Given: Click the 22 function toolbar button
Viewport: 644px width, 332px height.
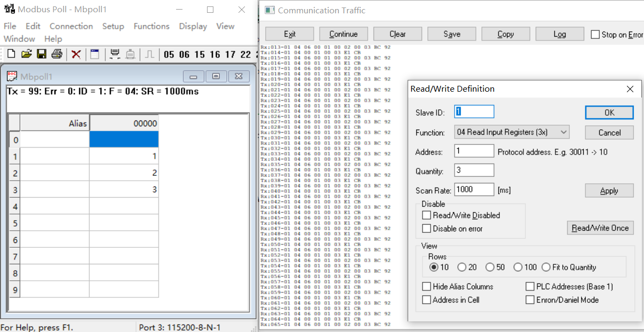Looking at the screenshot, I should (245, 54).
